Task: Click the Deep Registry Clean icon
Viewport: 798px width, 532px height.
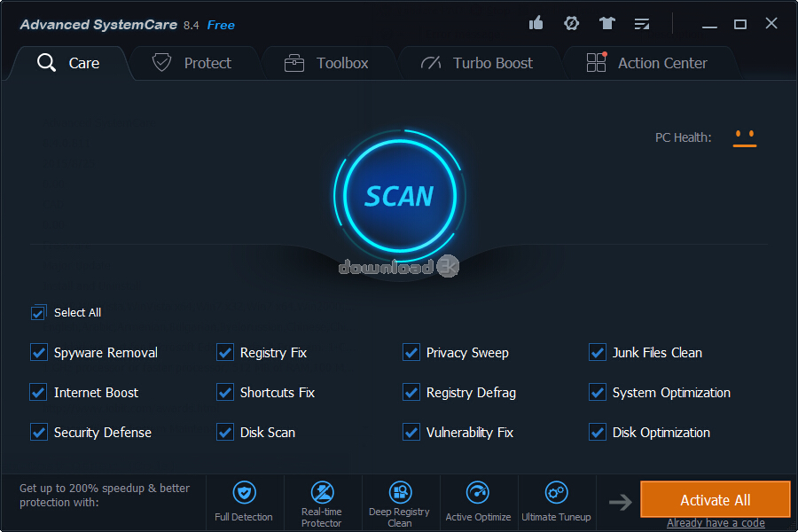Action: (x=400, y=492)
